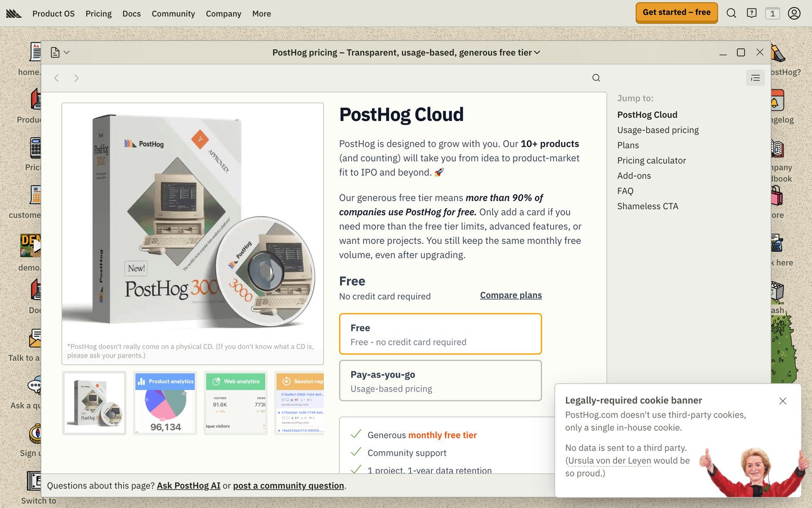
Task: Jump to Plans section
Action: tap(628, 145)
